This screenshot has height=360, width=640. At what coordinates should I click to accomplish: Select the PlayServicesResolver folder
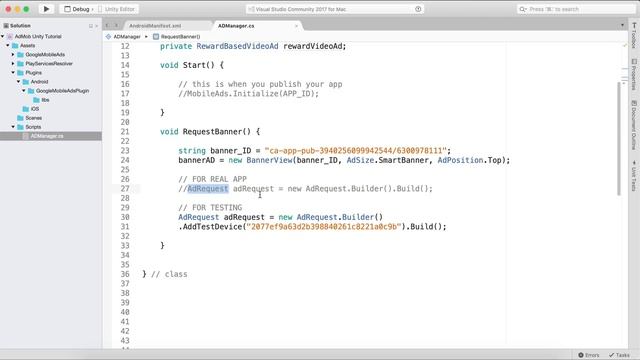(x=49, y=63)
